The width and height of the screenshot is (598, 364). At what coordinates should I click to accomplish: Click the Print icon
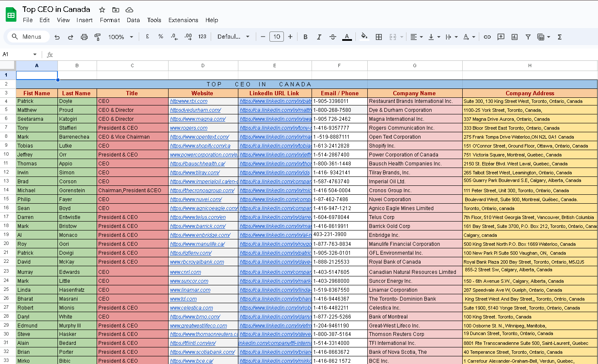click(84, 37)
